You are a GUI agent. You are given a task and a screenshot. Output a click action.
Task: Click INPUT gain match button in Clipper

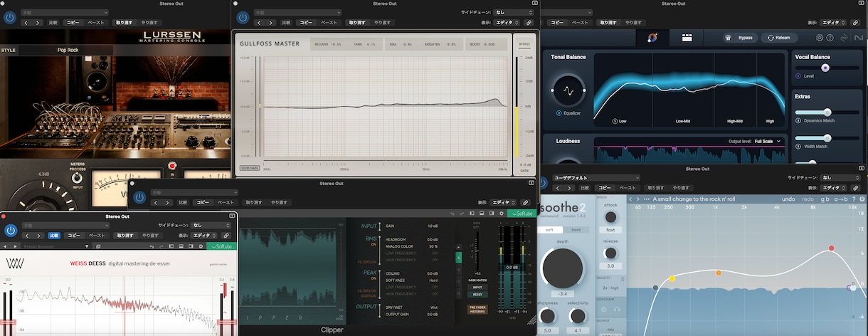click(477, 287)
